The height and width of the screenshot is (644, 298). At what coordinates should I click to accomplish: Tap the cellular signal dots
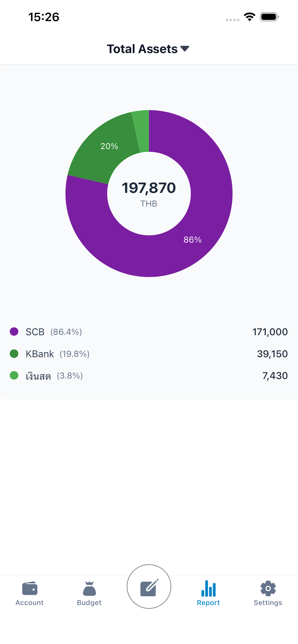coord(233,20)
